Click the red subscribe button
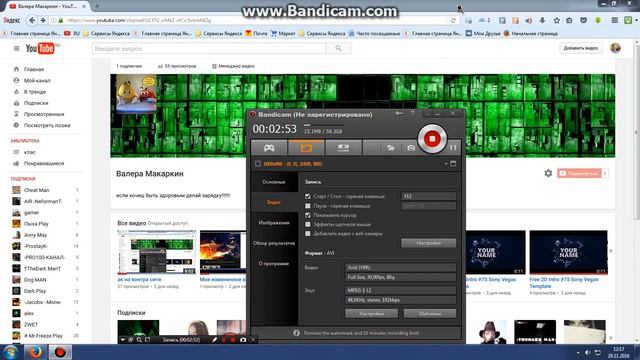Viewport: 640px width, 360px height. coord(579,173)
